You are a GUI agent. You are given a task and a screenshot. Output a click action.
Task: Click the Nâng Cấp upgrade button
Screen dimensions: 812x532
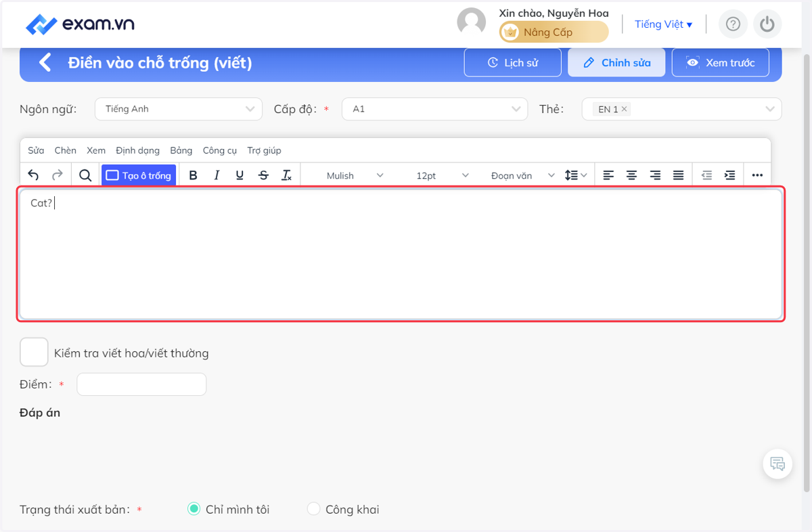pyautogui.click(x=554, y=32)
